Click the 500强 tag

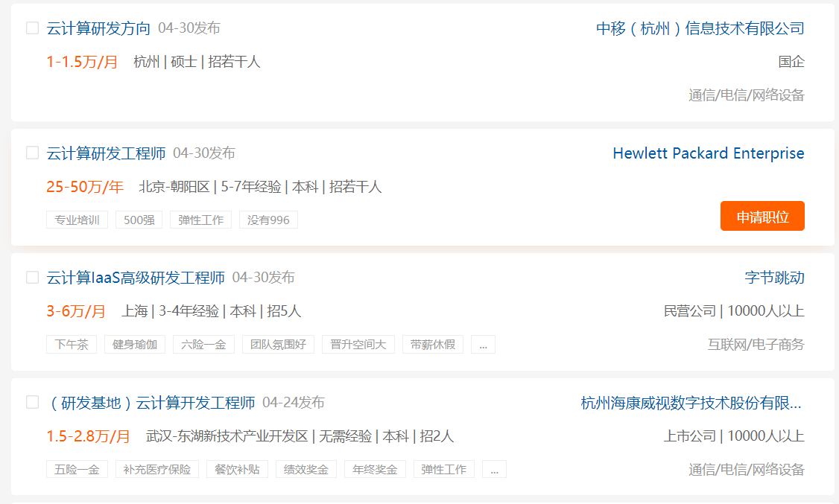point(139,220)
